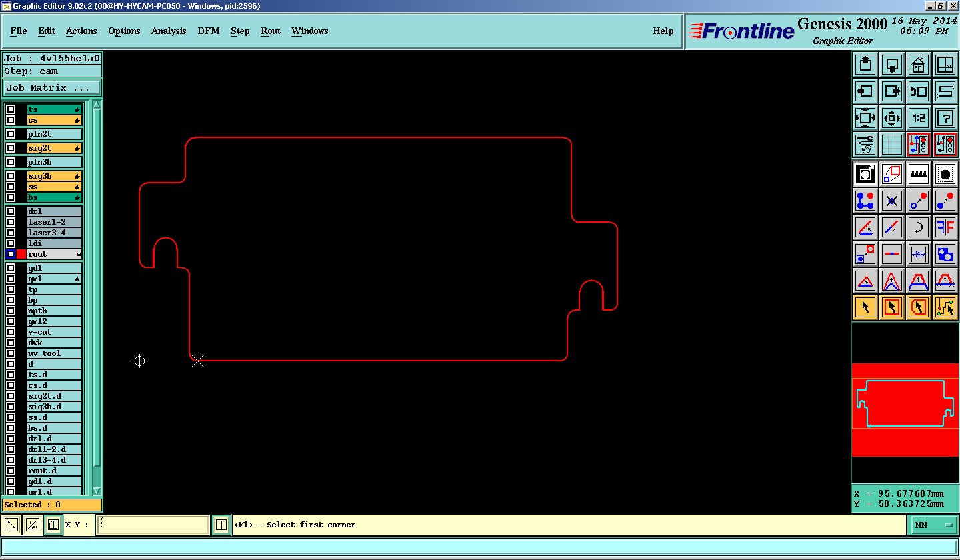Screen dimensions: 960x560
Task: Toggle the cs layer display checkbox
Action: click(x=11, y=120)
